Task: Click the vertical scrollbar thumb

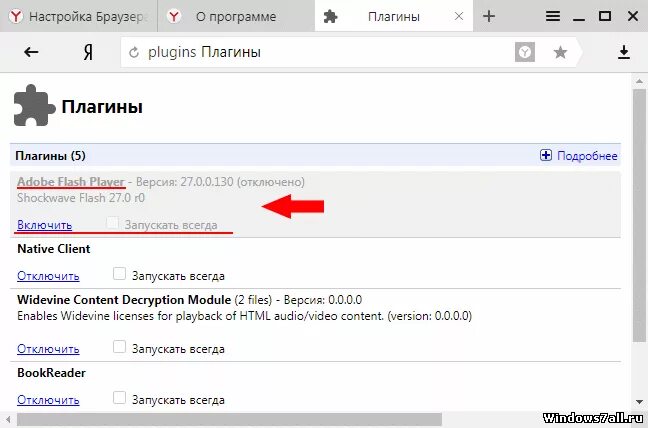Action: pyautogui.click(x=639, y=215)
